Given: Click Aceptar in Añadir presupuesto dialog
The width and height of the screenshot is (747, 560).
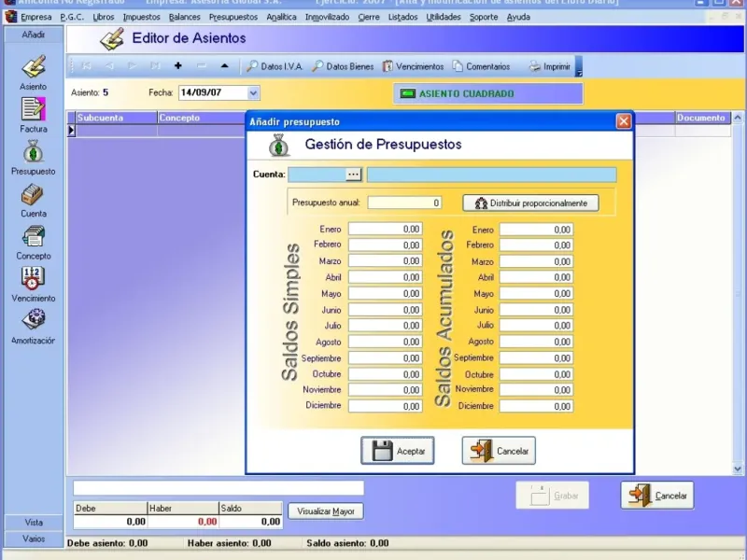Looking at the screenshot, I should [x=398, y=451].
